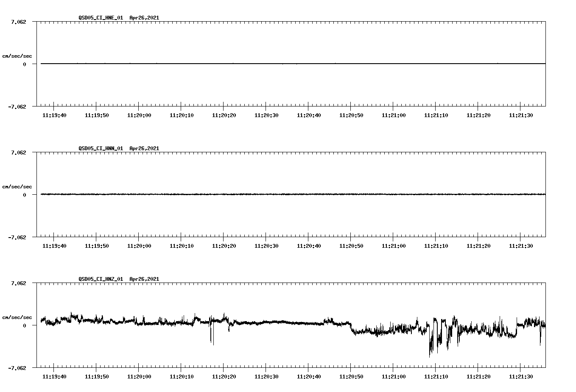
Task: Click the cm/sec/sec label on the middle plot
Action: click(x=17, y=186)
